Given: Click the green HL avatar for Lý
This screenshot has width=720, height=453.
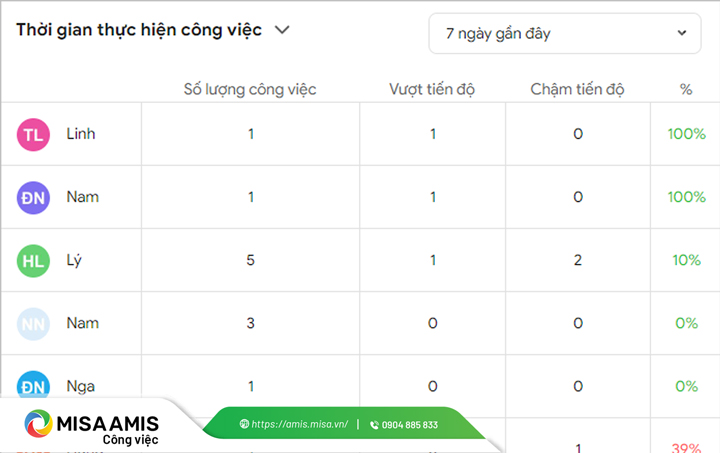Looking at the screenshot, I should pos(33,260).
